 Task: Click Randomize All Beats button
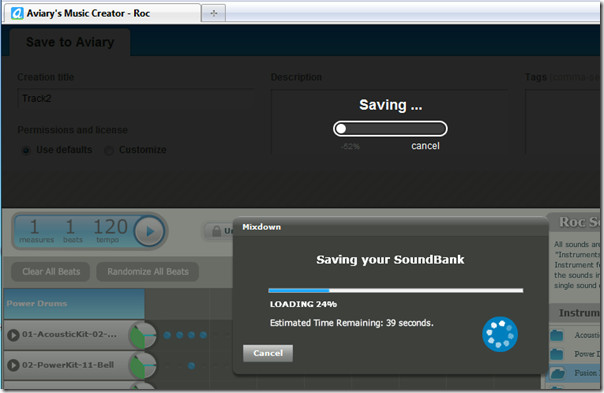148,272
